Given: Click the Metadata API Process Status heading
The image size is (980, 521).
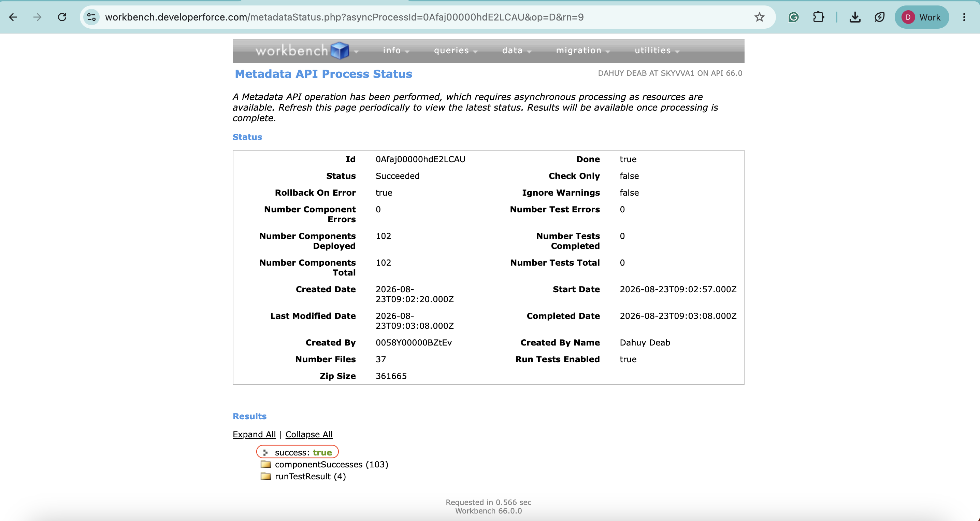Looking at the screenshot, I should 323,74.
